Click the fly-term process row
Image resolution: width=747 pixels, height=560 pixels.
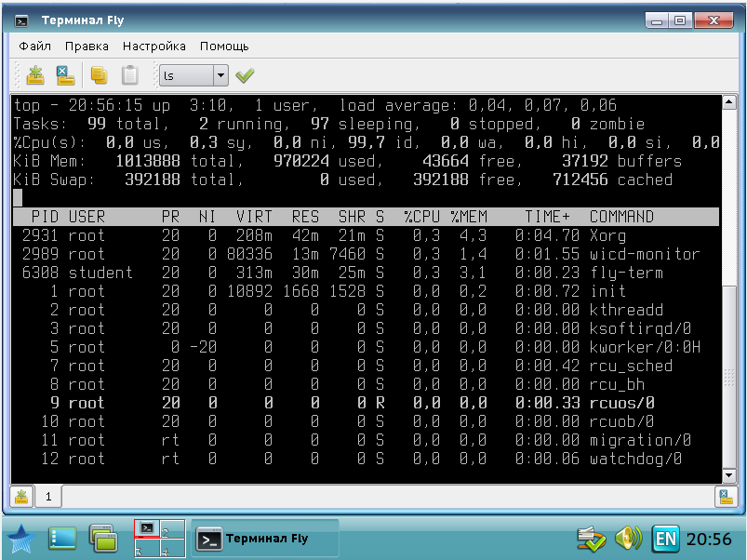[366, 273]
